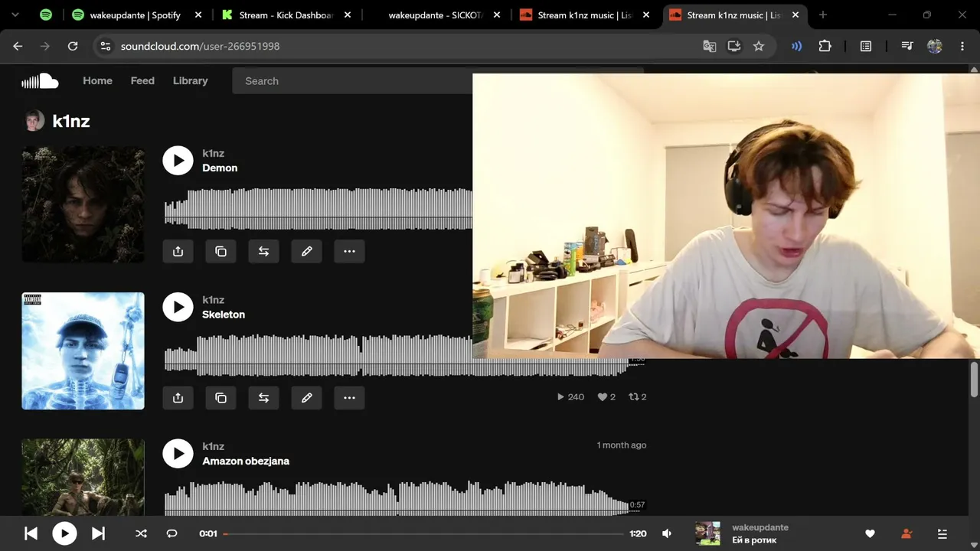View site information for soundcloud.com
Viewport: 980px width, 551px height.
click(106, 46)
